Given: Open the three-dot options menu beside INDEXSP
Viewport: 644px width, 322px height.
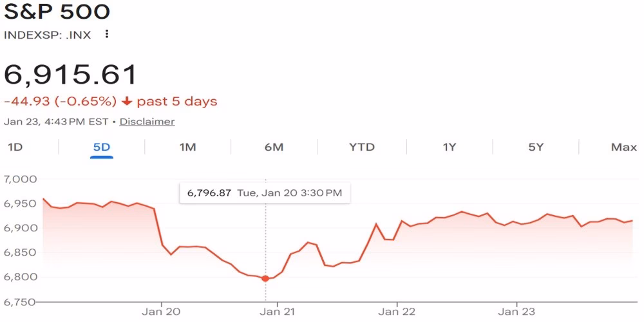Looking at the screenshot, I should point(107,34).
